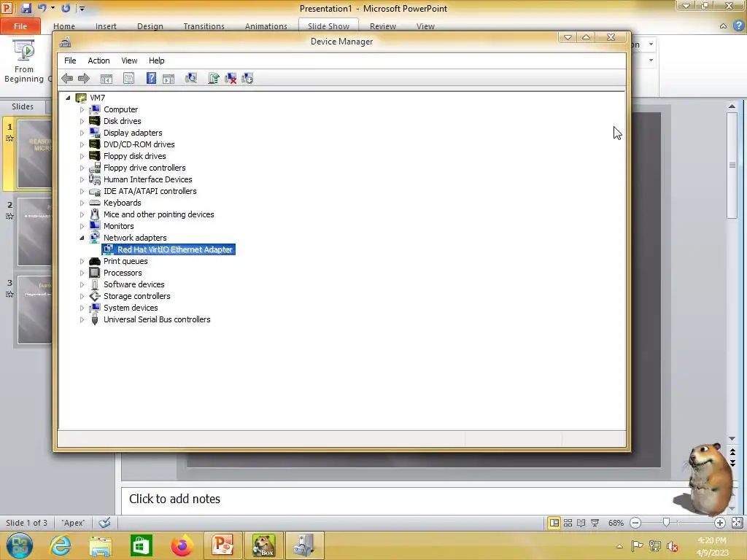Viewport: 747px width, 560px height.
Task: Zoom in with the plus button
Action: coord(720,523)
